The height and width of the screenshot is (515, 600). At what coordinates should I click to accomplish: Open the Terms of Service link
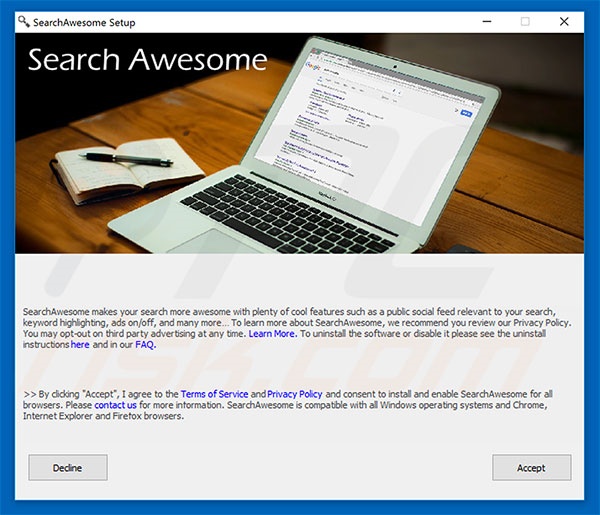pos(214,394)
